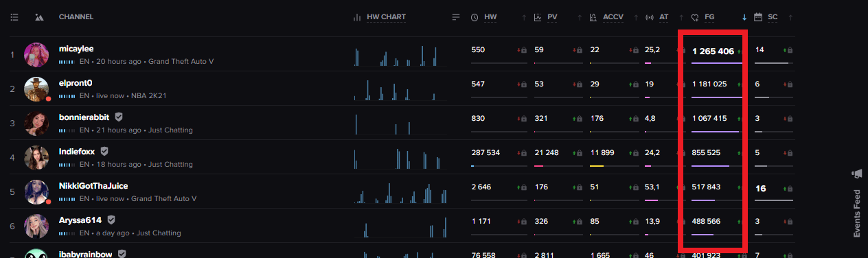This screenshot has width=868, height=258.
Task: Click the HW CHART bar chart icon
Action: point(357,17)
